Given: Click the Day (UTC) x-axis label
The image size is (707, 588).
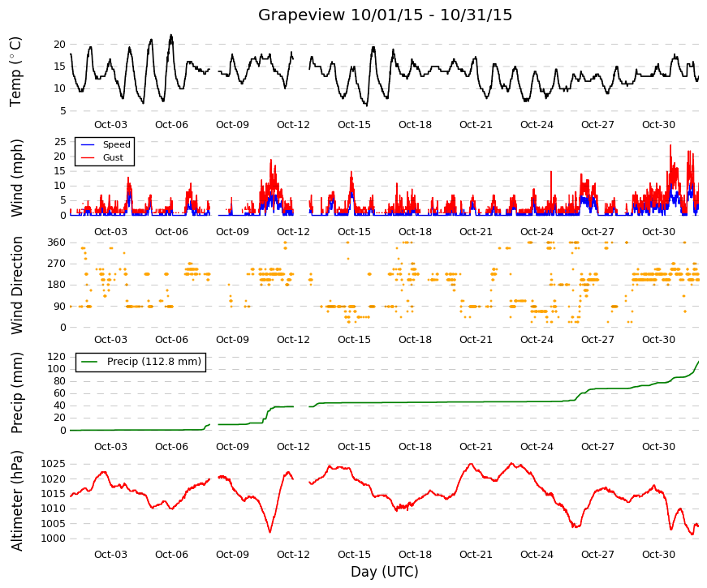Looking at the screenshot, I should 385,572.
